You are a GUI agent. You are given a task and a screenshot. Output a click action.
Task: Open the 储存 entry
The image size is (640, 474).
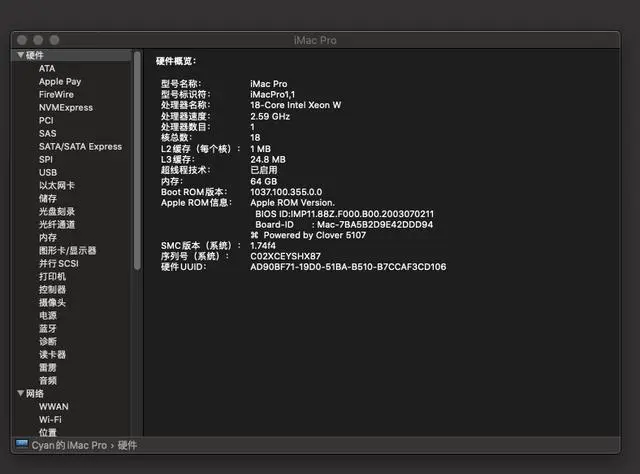pyautogui.click(x=48, y=198)
